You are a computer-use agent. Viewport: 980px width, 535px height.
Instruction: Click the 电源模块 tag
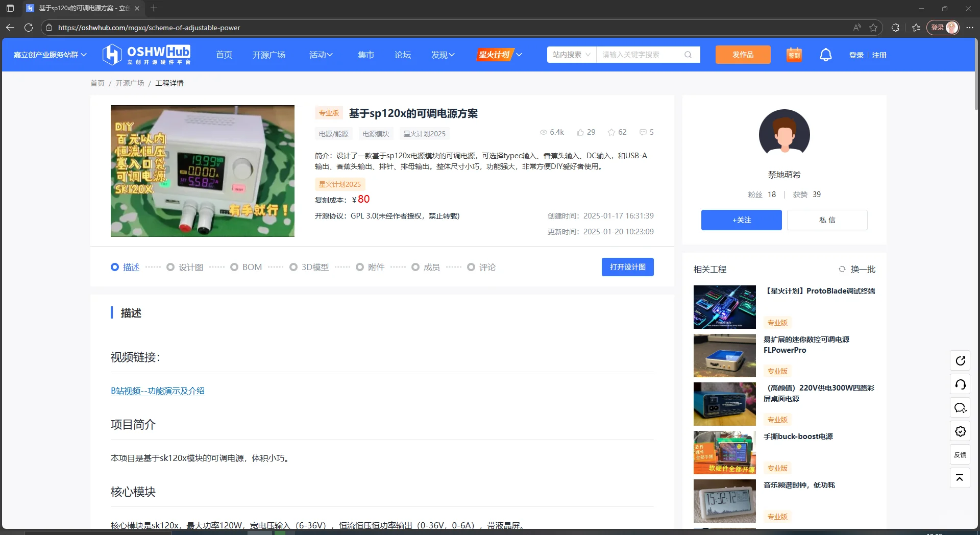click(376, 134)
